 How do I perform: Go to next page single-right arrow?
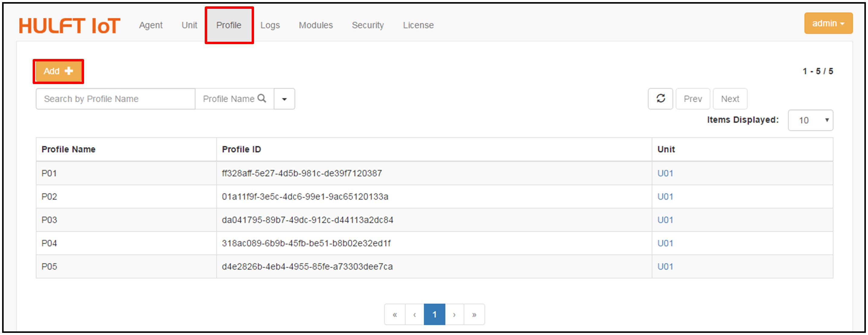[454, 314]
